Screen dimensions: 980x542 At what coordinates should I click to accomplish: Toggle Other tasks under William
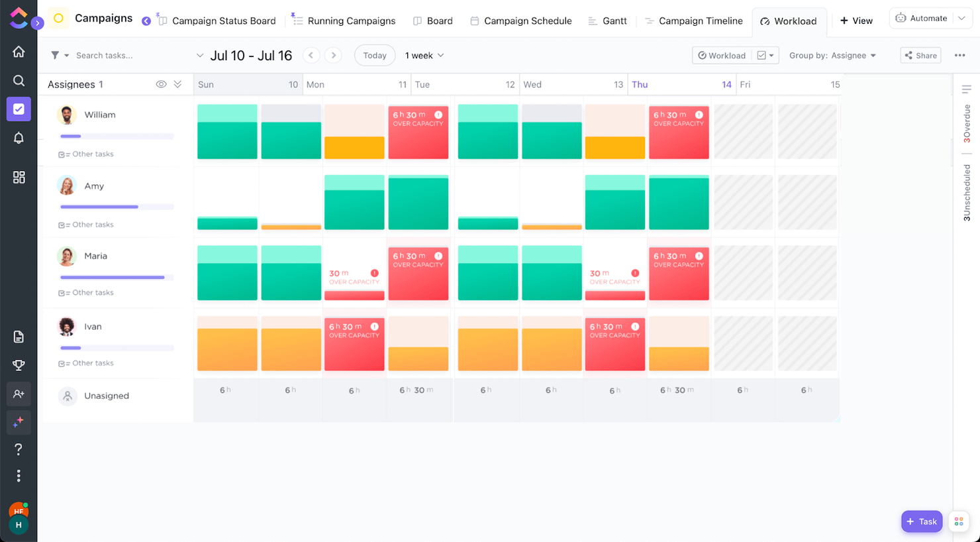click(x=86, y=154)
